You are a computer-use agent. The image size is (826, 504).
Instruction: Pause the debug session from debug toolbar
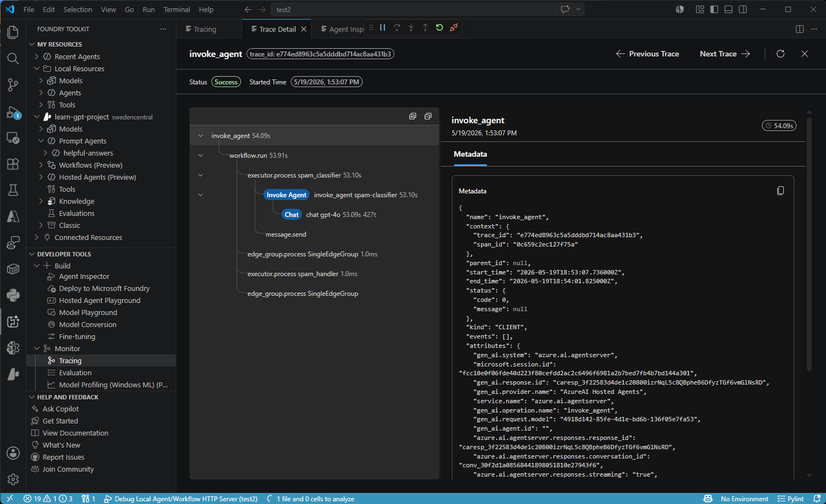click(382, 27)
